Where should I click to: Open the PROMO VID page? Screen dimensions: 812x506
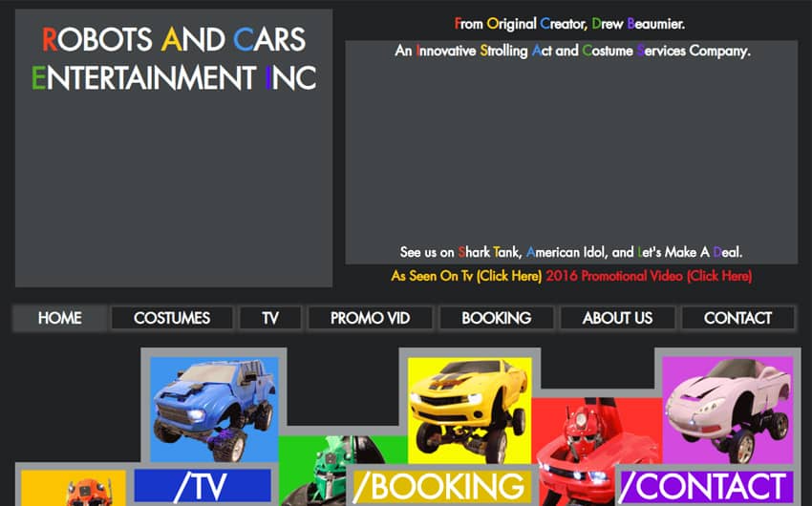(370, 318)
